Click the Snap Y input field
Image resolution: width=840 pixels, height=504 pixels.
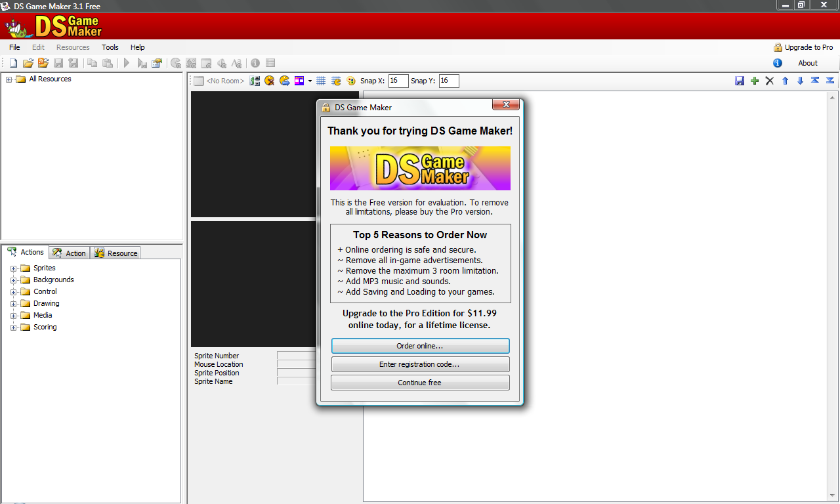click(449, 81)
